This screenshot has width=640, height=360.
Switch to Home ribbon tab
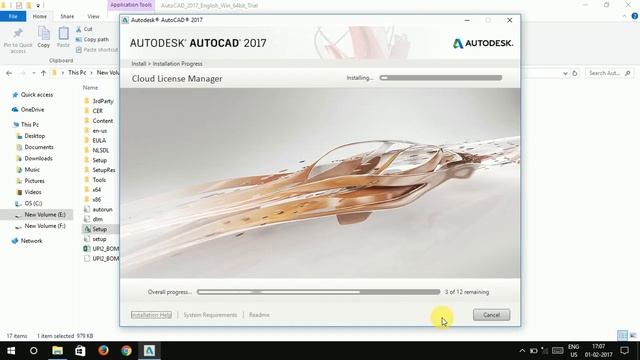tap(40, 16)
